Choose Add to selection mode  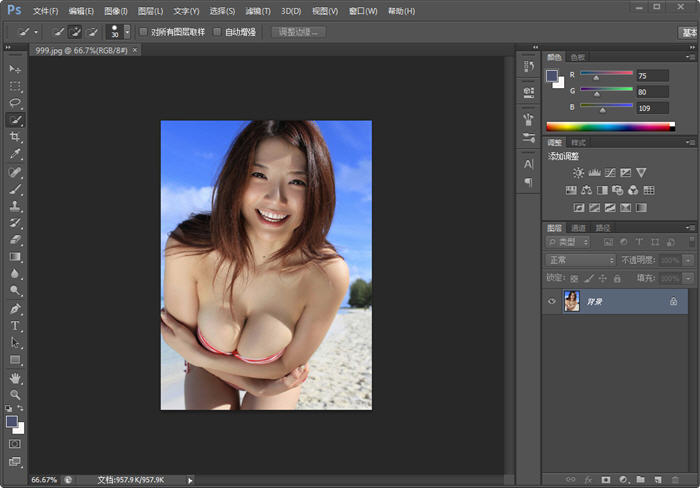tap(75, 32)
